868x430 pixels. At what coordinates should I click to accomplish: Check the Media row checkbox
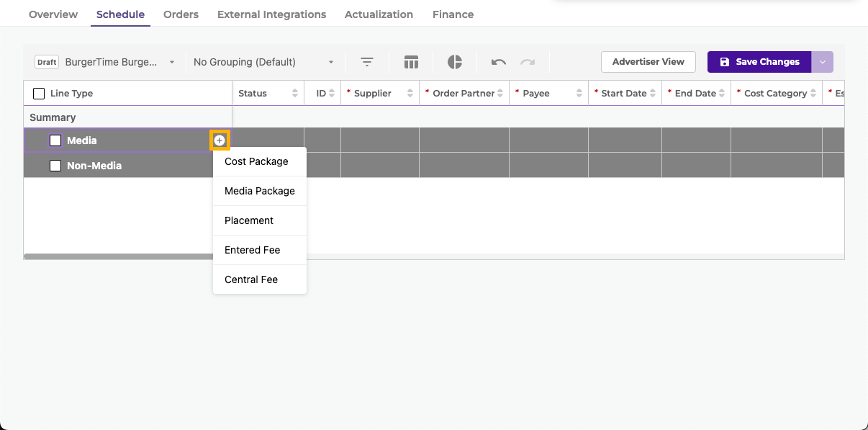coord(55,140)
